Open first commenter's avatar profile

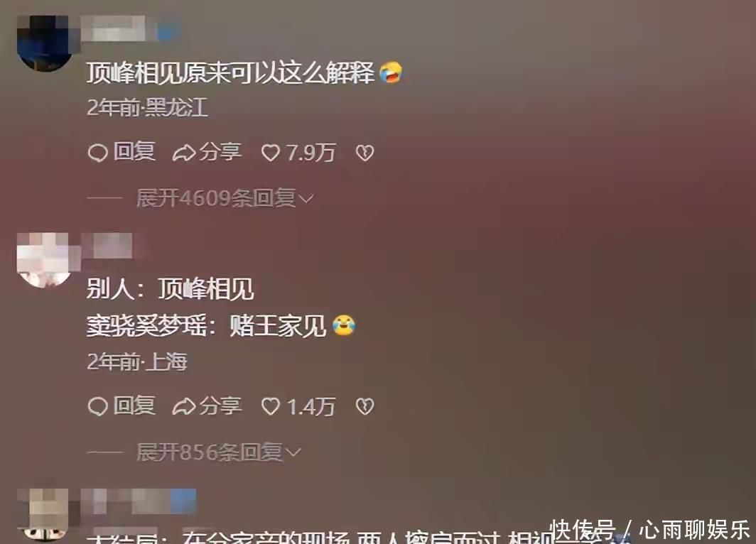45,43
